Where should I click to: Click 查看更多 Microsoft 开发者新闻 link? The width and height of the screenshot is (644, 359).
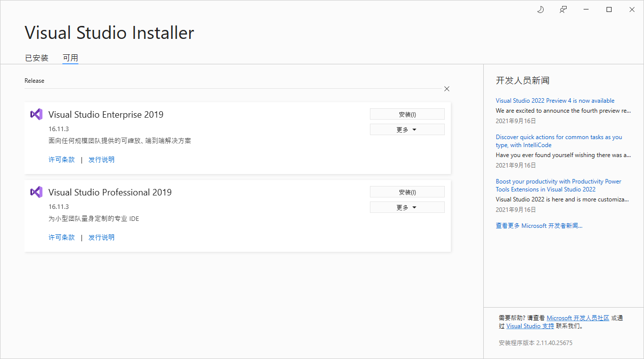coord(539,226)
